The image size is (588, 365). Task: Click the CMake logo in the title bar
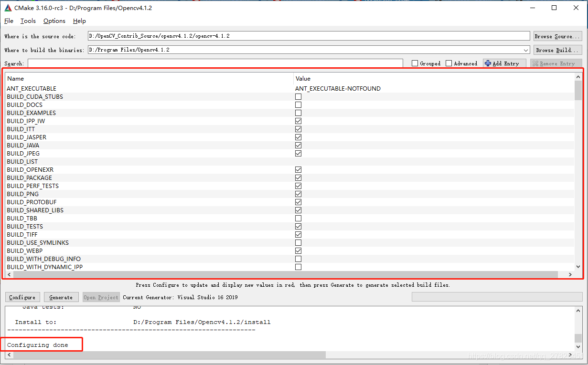pos(8,8)
